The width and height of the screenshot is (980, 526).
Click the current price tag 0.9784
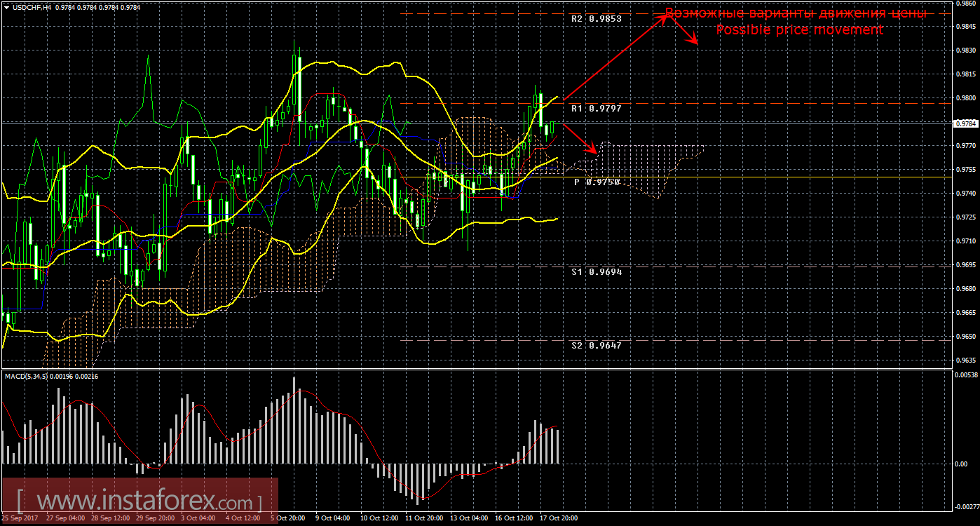click(x=965, y=123)
